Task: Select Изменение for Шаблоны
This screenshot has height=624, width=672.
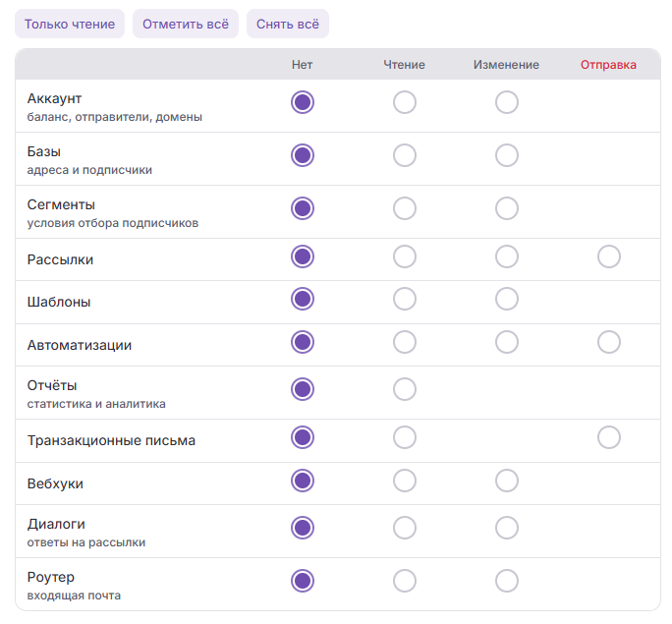Action: (x=507, y=299)
